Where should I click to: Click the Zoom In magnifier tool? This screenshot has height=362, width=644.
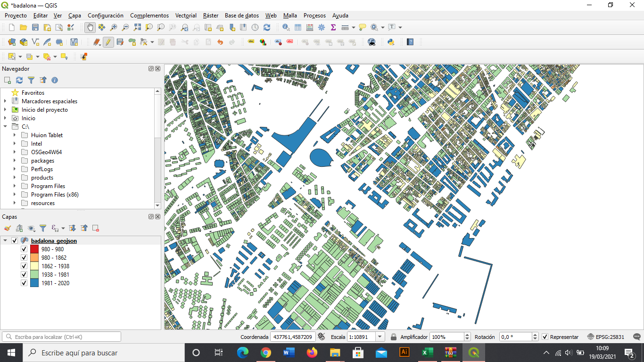point(114,27)
